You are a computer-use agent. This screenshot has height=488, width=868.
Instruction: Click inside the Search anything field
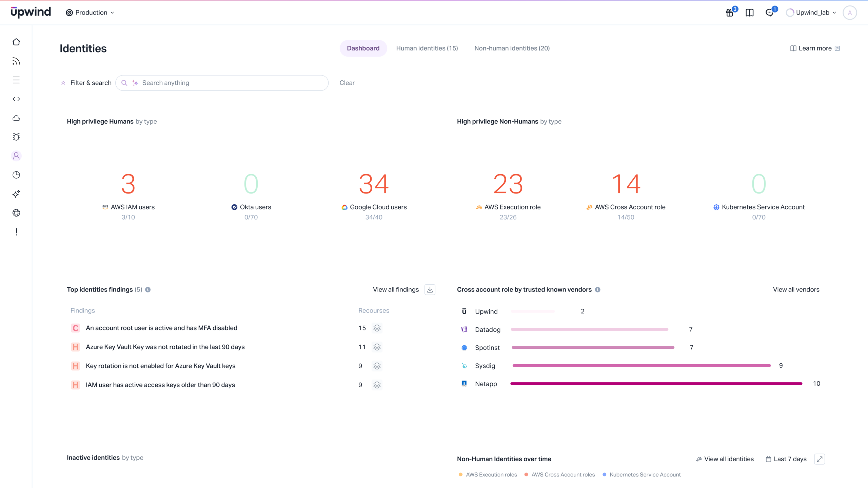click(x=222, y=83)
